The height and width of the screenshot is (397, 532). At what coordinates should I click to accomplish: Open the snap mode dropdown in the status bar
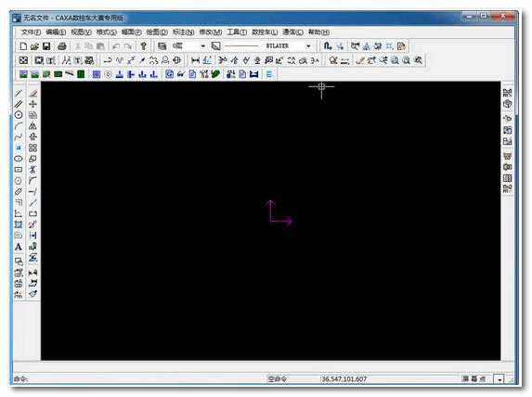point(500,379)
